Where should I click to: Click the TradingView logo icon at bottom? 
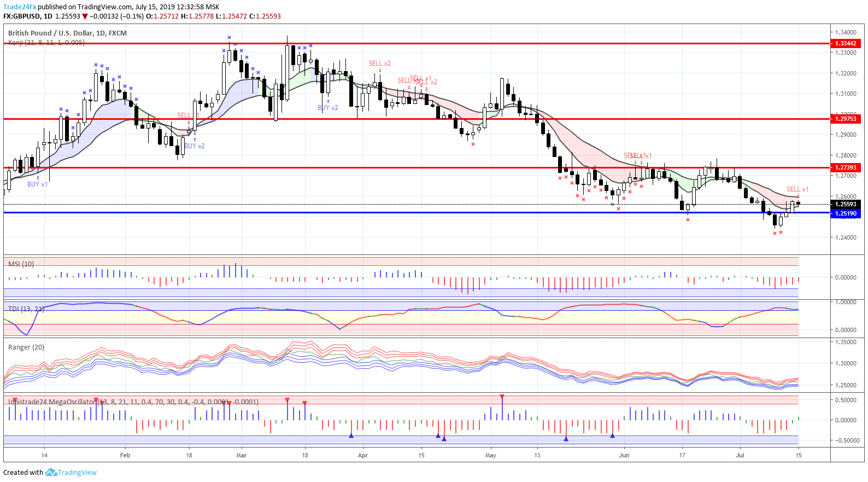click(x=51, y=472)
